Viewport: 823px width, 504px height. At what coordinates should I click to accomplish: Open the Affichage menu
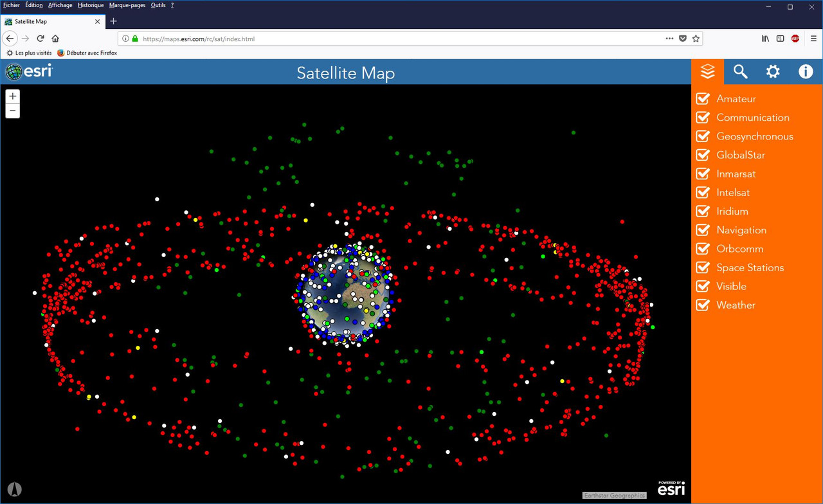60,5
